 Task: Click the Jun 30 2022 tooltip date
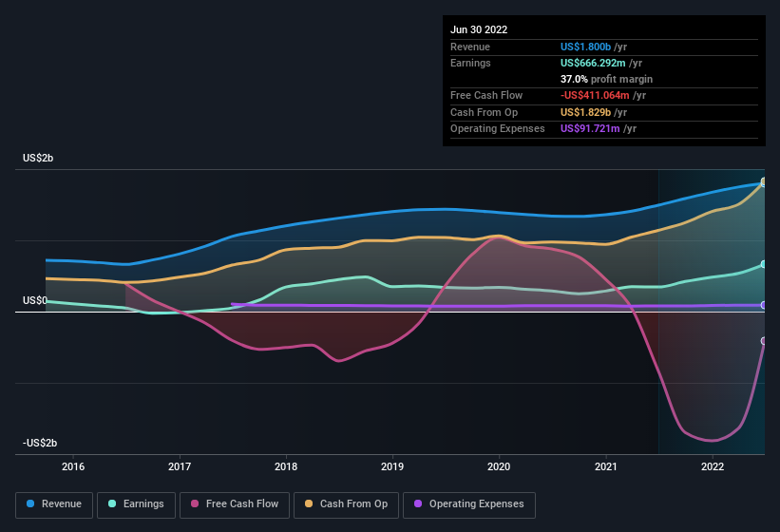click(x=479, y=29)
